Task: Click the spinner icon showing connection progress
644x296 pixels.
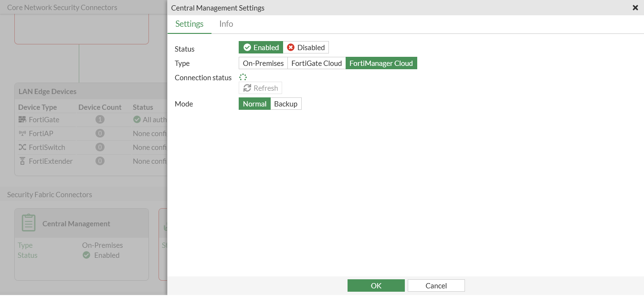Action: tap(243, 77)
